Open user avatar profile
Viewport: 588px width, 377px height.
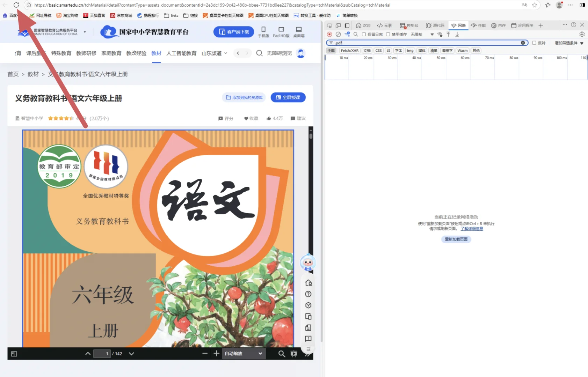pos(301,53)
